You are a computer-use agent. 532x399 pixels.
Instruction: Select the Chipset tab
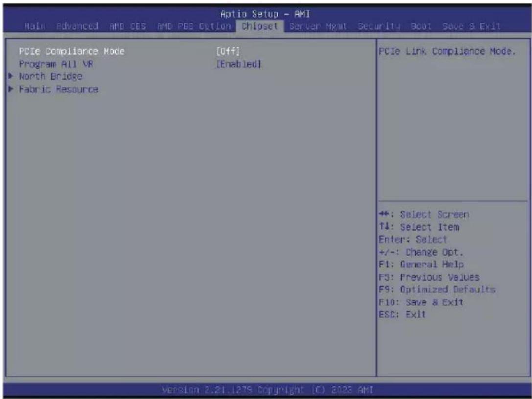(259, 26)
